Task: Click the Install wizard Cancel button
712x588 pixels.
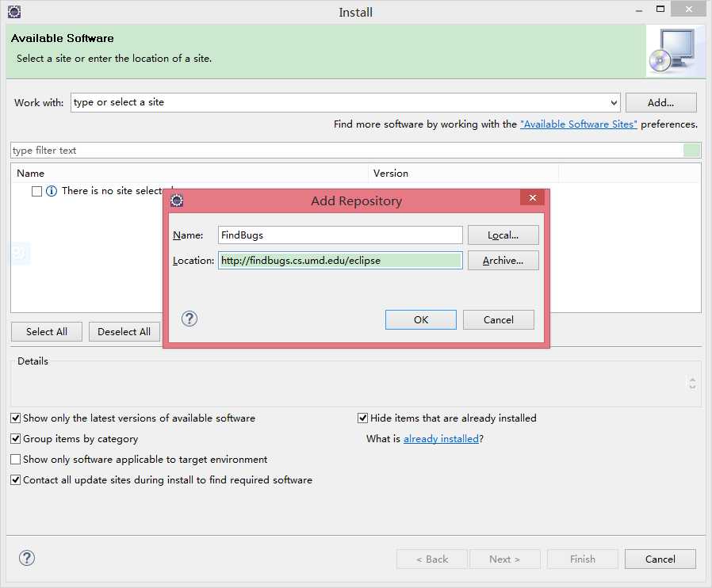Action: 660,559
